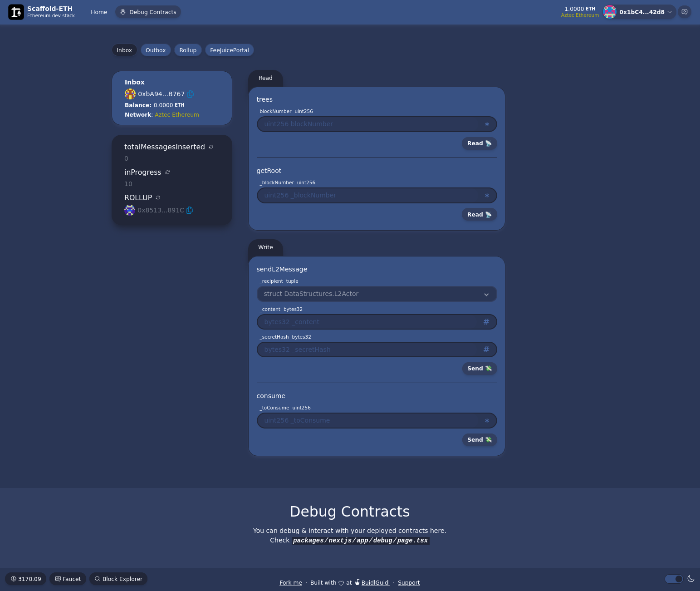This screenshot has width=700, height=591.
Task: Click Read button for getRoot function
Action: (480, 215)
